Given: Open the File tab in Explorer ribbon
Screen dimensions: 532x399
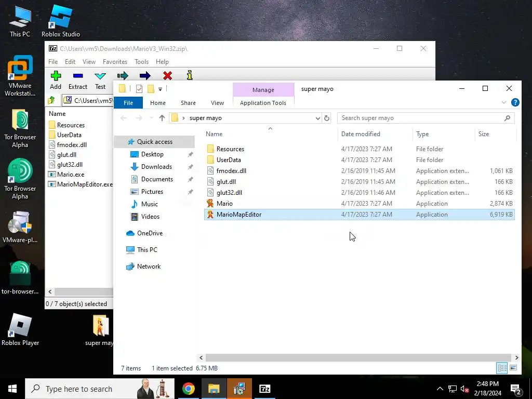Looking at the screenshot, I should 128,103.
